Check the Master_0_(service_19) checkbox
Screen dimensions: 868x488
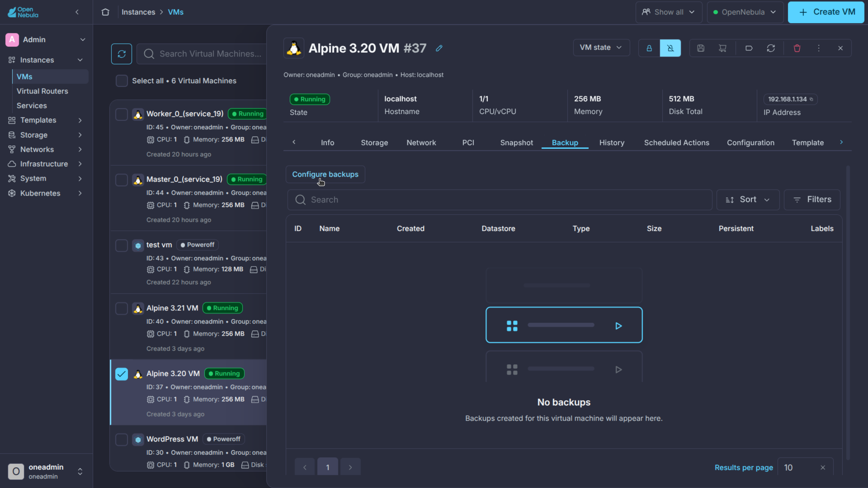click(x=122, y=180)
